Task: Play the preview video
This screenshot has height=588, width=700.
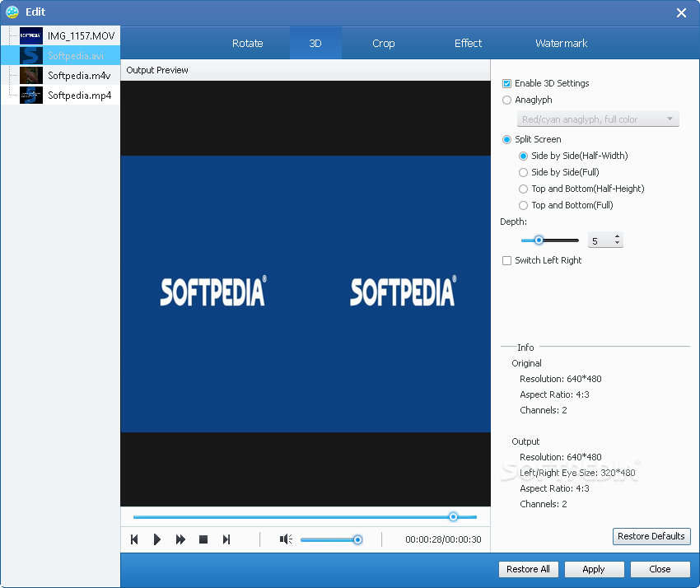Action: tap(157, 539)
